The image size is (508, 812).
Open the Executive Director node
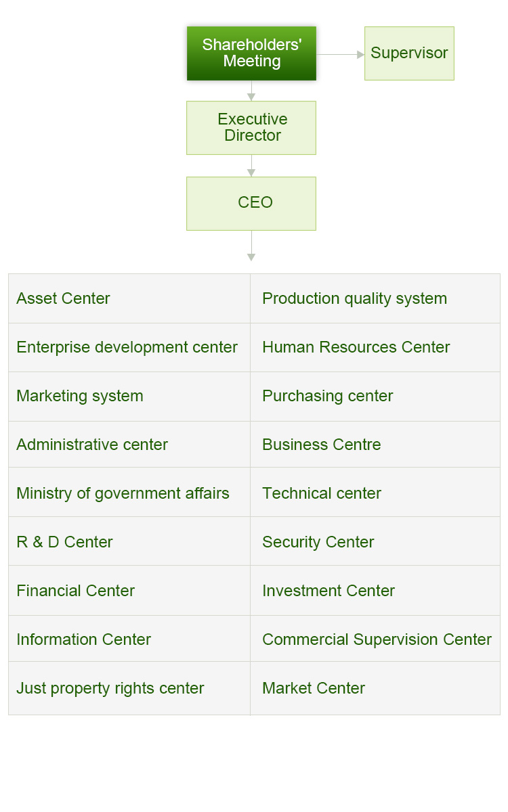coord(251,128)
